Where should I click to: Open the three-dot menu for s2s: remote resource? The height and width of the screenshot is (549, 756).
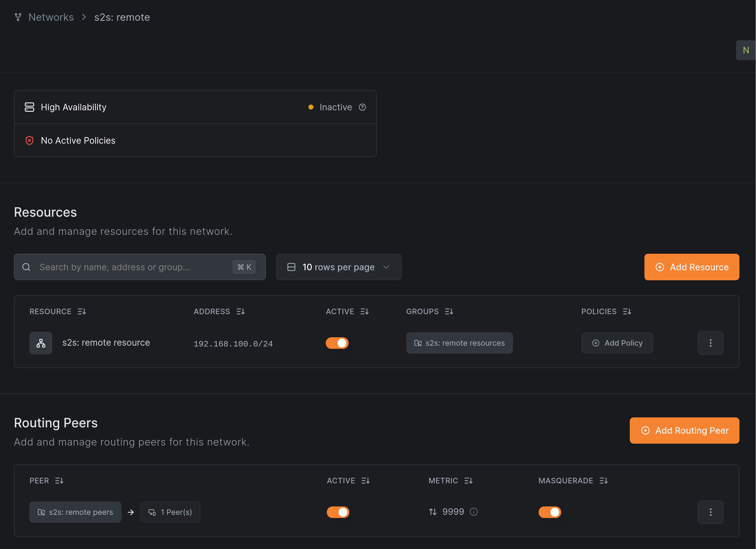click(710, 343)
